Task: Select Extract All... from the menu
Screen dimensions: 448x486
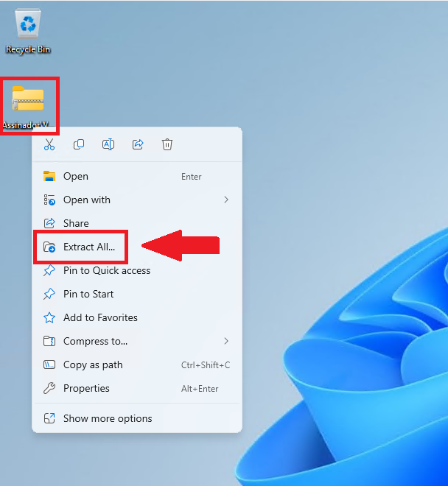Action: [137, 247]
